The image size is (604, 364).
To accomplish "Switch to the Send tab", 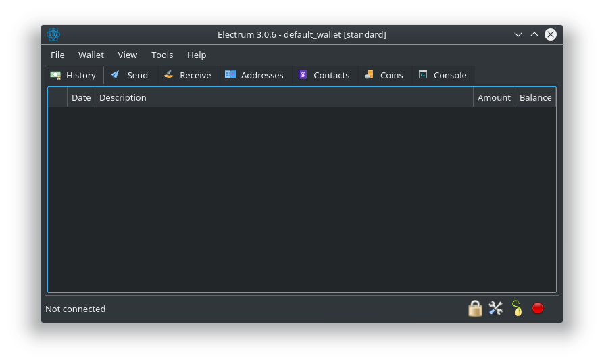I will point(130,75).
